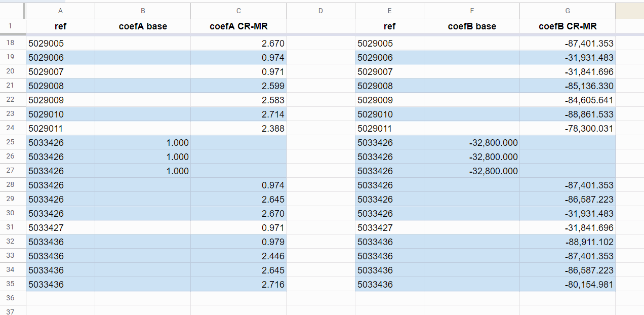This screenshot has height=315, width=644.
Task: Select the column F header
Action: pyautogui.click(x=472, y=11)
